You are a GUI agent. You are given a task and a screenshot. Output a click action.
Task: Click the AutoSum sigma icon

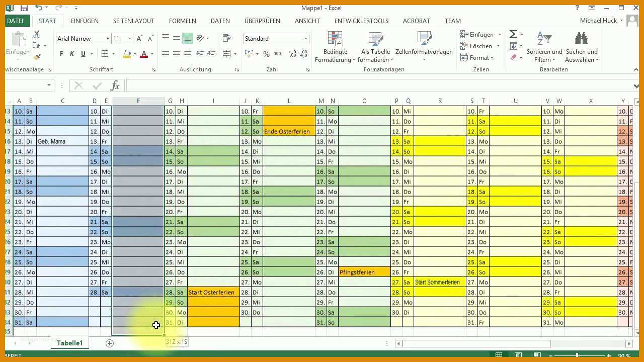(513, 34)
